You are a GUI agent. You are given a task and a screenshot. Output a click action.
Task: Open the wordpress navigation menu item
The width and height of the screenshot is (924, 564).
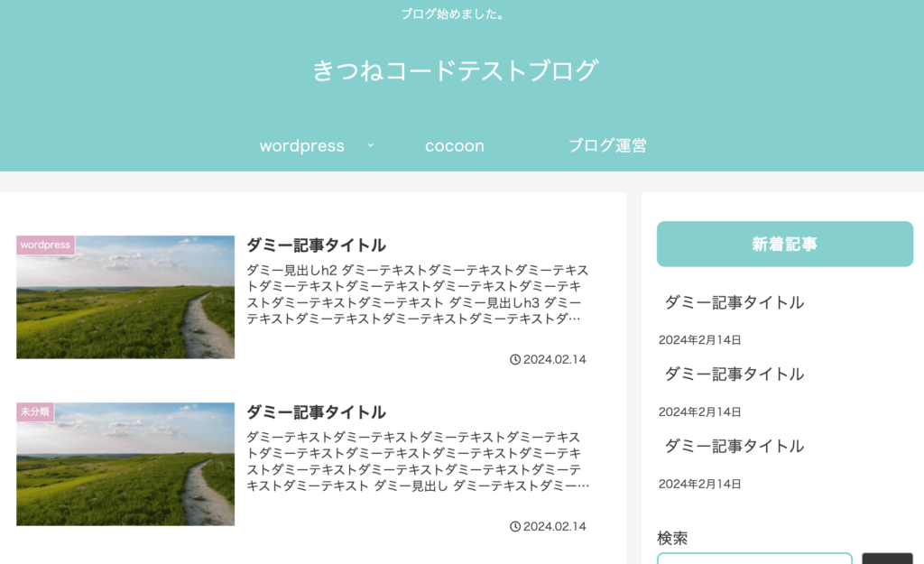coord(301,145)
